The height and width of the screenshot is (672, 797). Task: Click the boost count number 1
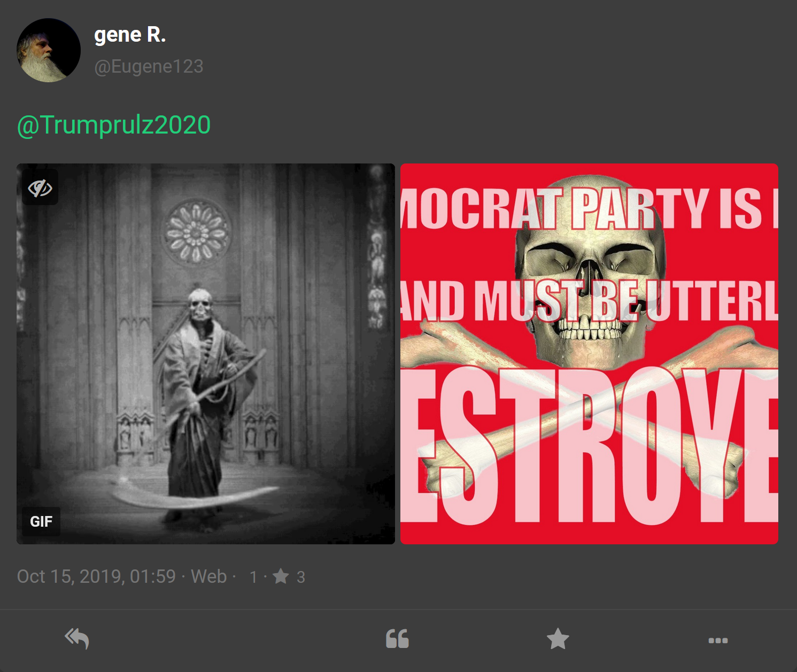point(253,577)
